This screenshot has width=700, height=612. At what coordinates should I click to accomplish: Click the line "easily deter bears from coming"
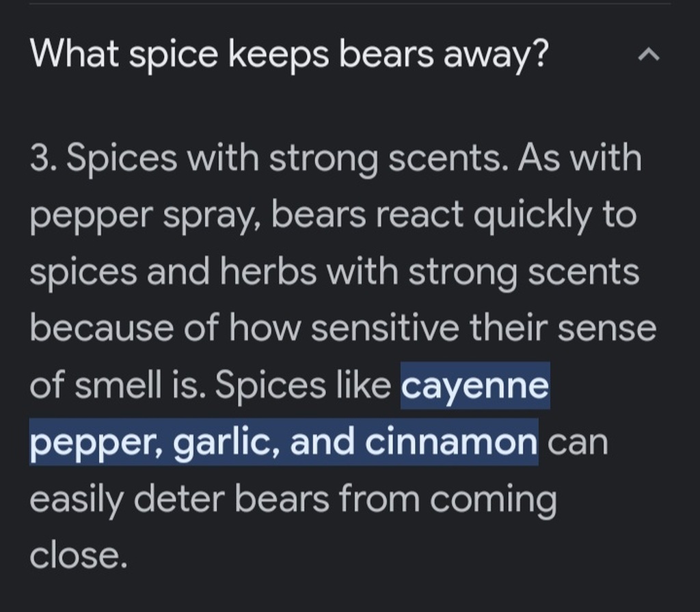click(x=293, y=501)
